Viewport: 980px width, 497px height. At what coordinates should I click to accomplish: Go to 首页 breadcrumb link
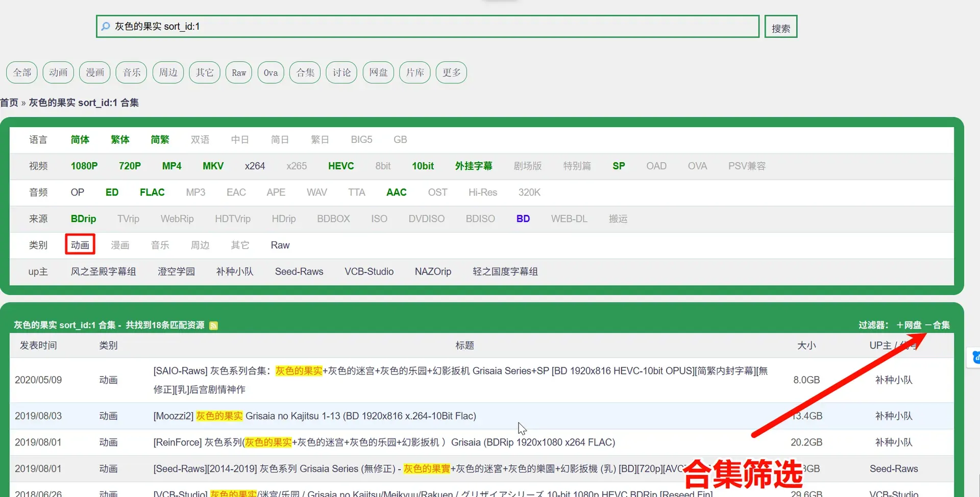[9, 103]
